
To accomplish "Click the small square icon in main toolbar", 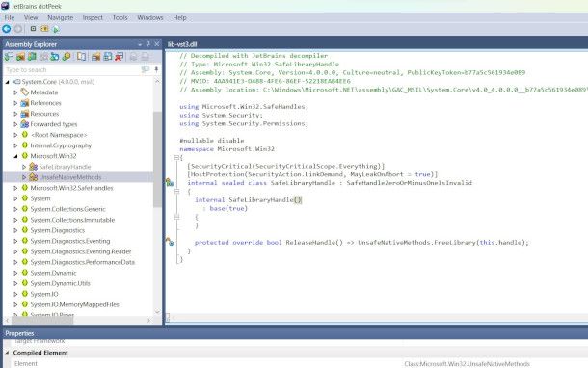I will [33, 29].
